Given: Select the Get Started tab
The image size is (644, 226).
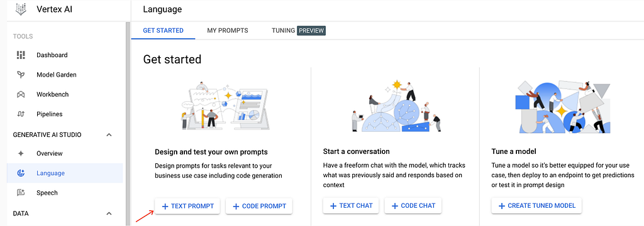Looking at the screenshot, I should tap(163, 30).
